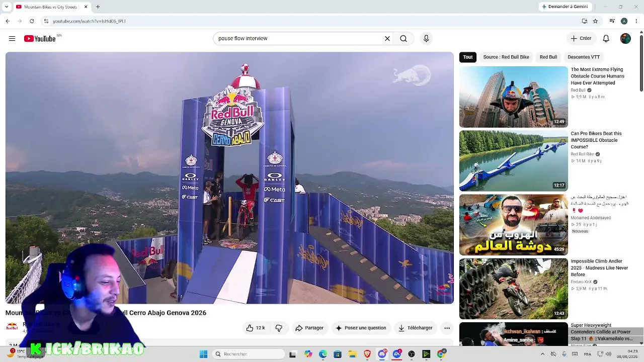Open Mohamed Abdelsayed channel link
The image size is (644, 362).
[591, 218]
